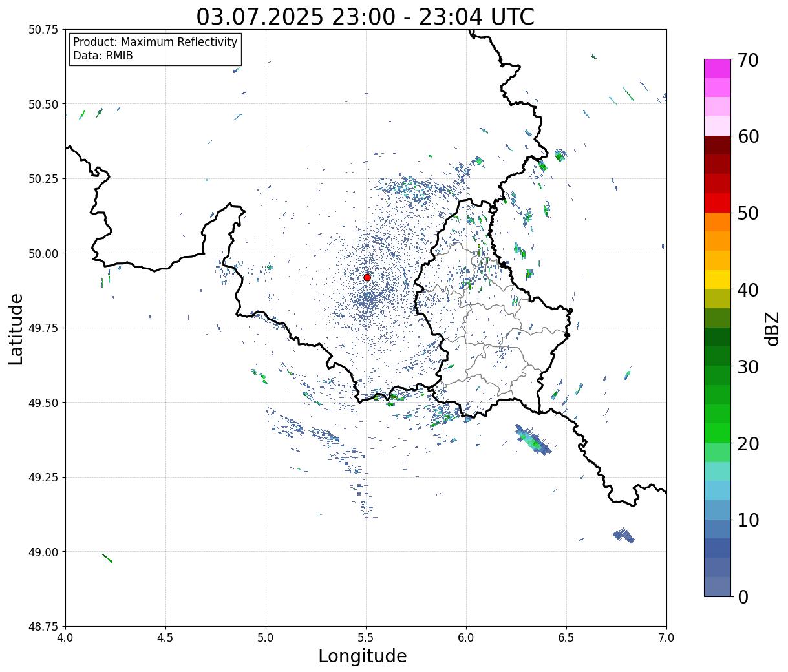Pick the bright red 50 dBZ color band

tap(718, 203)
